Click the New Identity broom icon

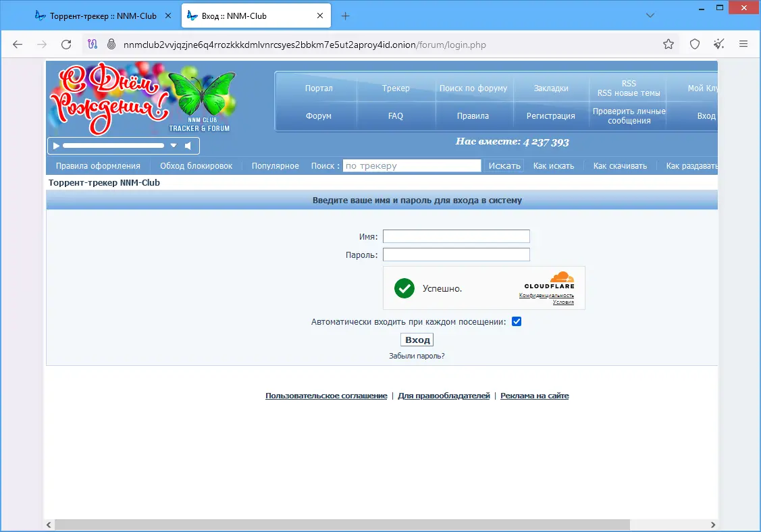(718, 45)
